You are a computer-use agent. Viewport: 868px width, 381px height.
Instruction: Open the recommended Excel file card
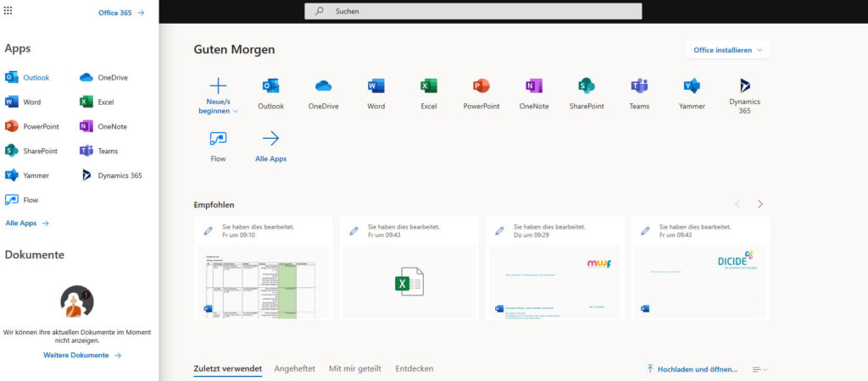click(x=409, y=268)
